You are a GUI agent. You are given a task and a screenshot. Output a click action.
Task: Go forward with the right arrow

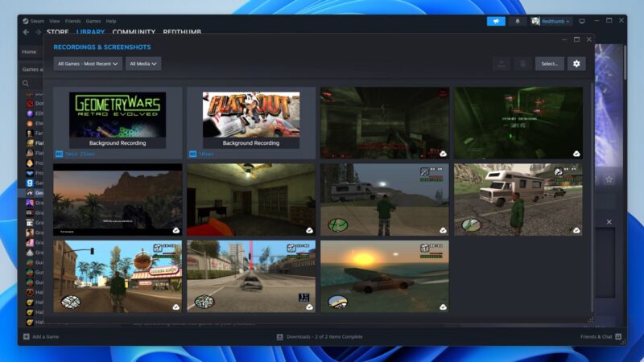38,31
